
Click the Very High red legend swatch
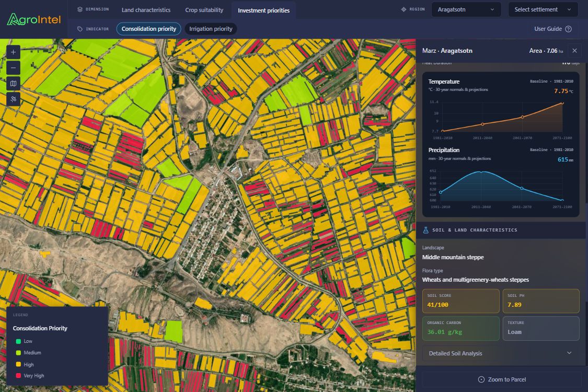point(18,375)
